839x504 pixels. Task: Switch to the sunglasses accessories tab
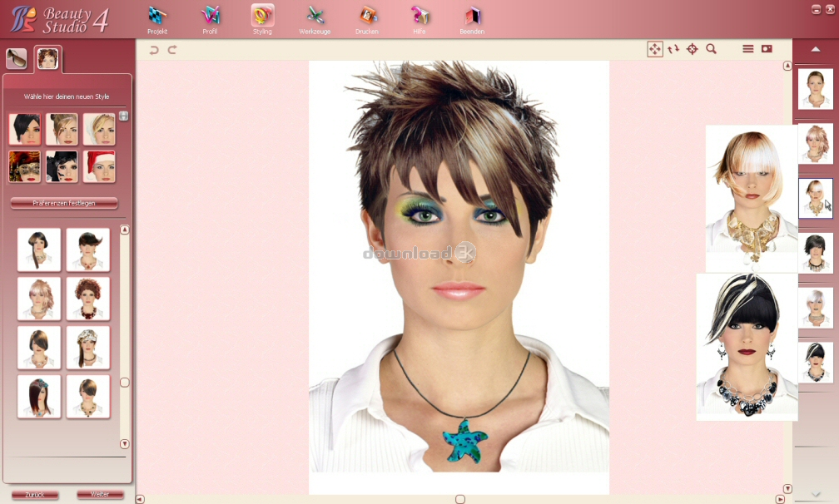[16, 58]
